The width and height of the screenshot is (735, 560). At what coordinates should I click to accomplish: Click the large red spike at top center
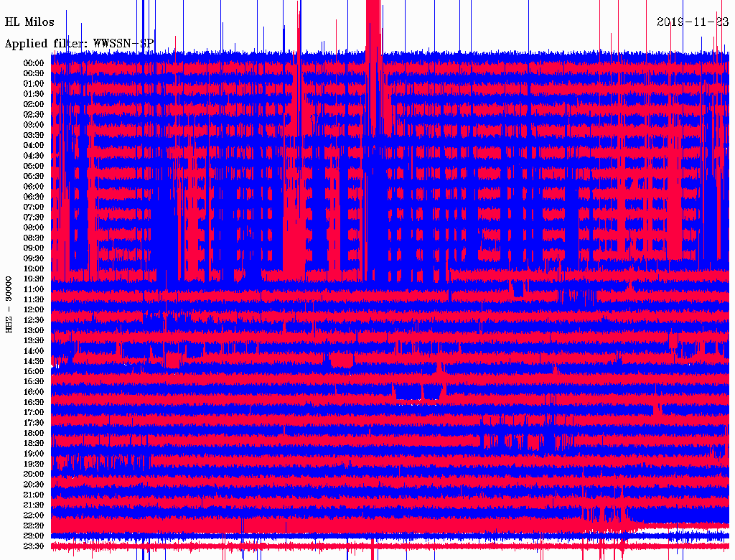(x=373, y=28)
